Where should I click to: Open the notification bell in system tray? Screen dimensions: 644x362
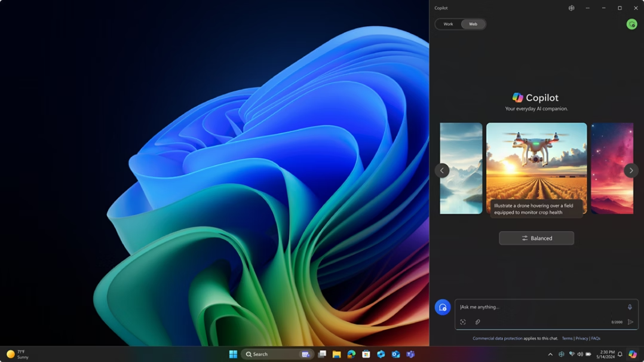click(x=620, y=354)
